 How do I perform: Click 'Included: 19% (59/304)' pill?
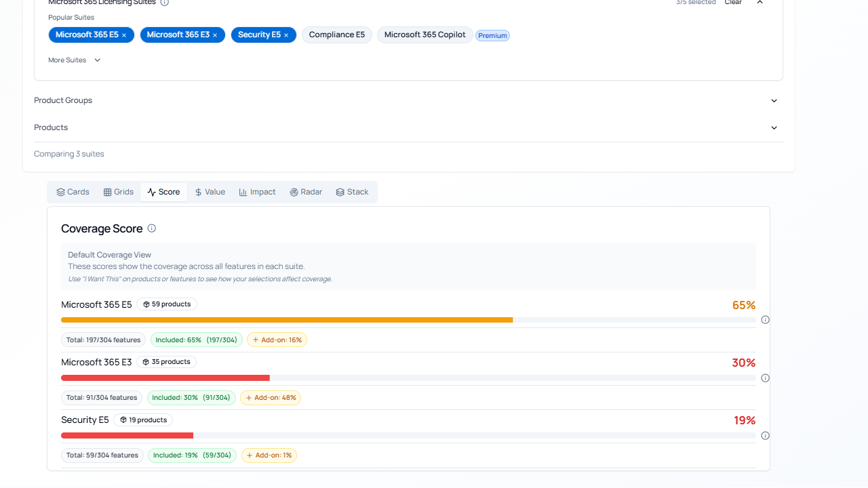(x=192, y=455)
